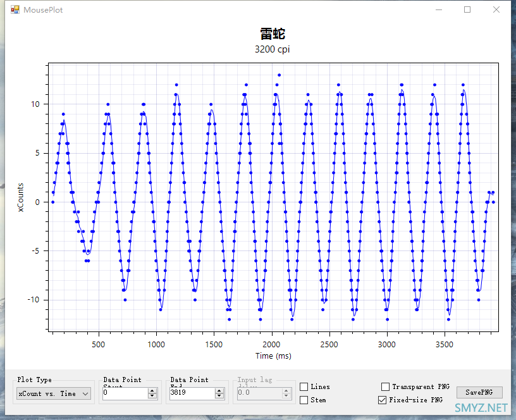Close the MousePlot window
The height and width of the screenshot is (420, 516).
click(496, 9)
